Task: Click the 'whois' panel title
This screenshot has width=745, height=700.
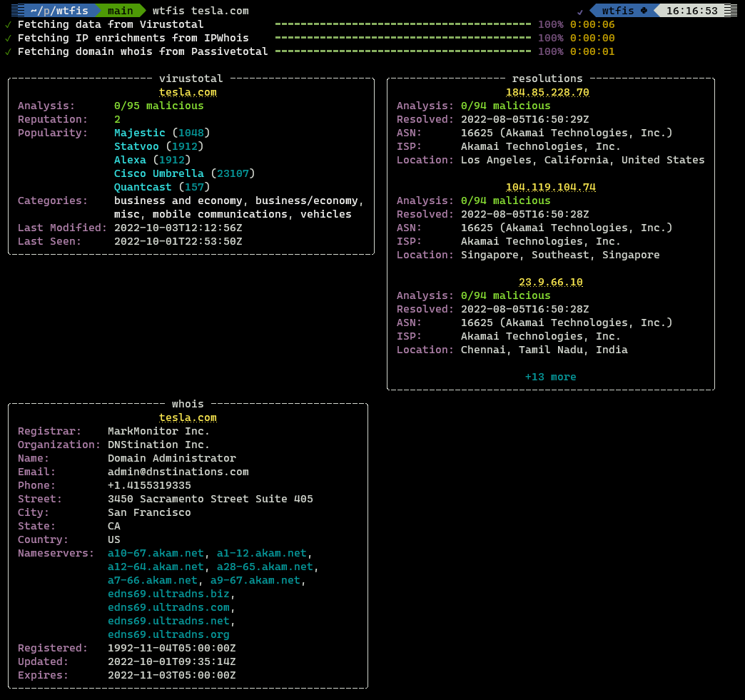Action: coord(188,404)
